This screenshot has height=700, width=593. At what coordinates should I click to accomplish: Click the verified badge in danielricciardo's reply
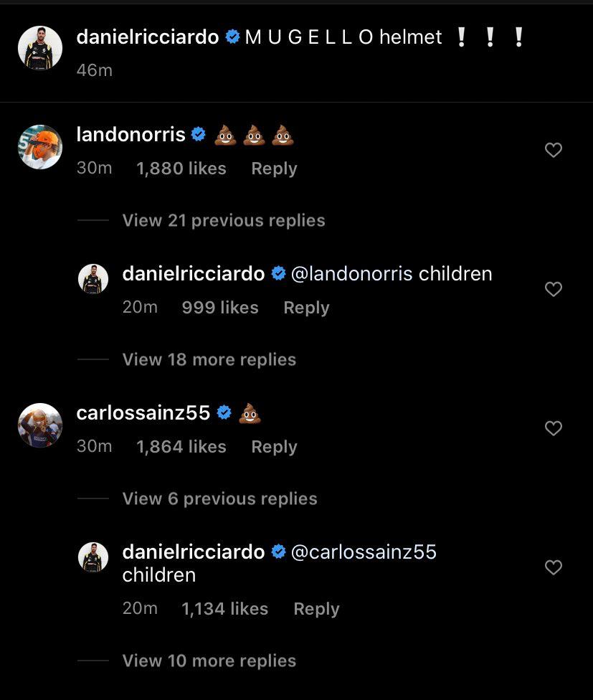click(x=278, y=273)
